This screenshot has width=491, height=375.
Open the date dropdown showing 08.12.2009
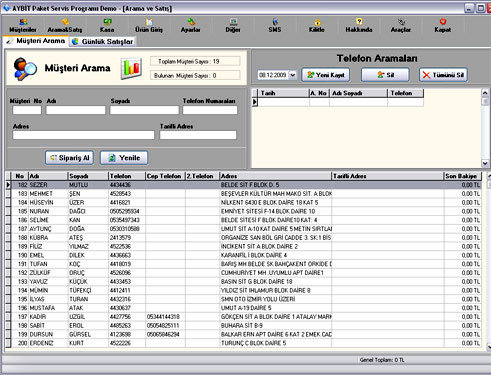point(292,75)
